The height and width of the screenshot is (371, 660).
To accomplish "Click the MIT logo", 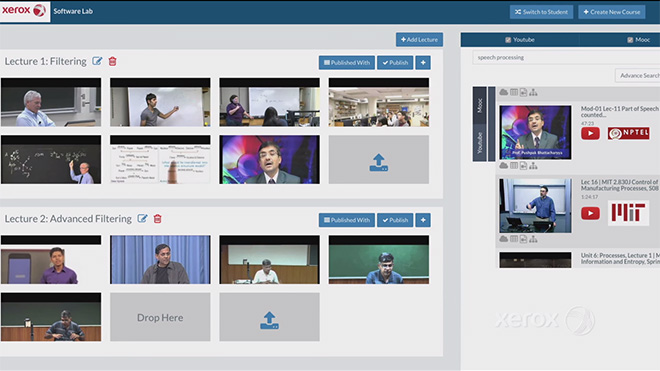I will [628, 213].
